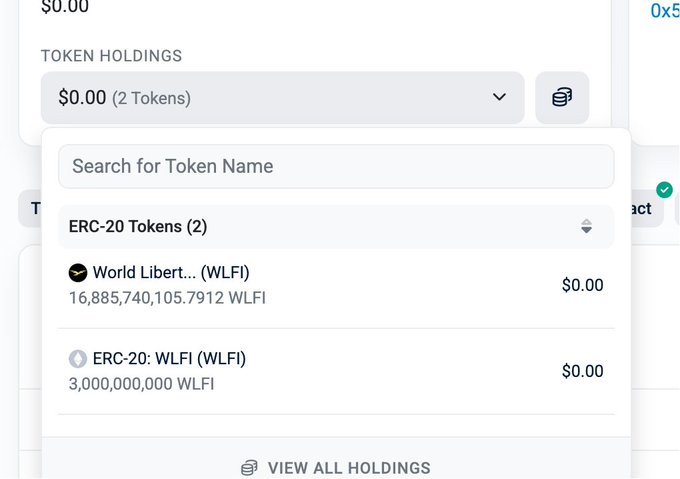Open ERC-20: WLFI (WLFI) token entry
Image resolution: width=680 pixels, height=479 pixels.
[336, 371]
